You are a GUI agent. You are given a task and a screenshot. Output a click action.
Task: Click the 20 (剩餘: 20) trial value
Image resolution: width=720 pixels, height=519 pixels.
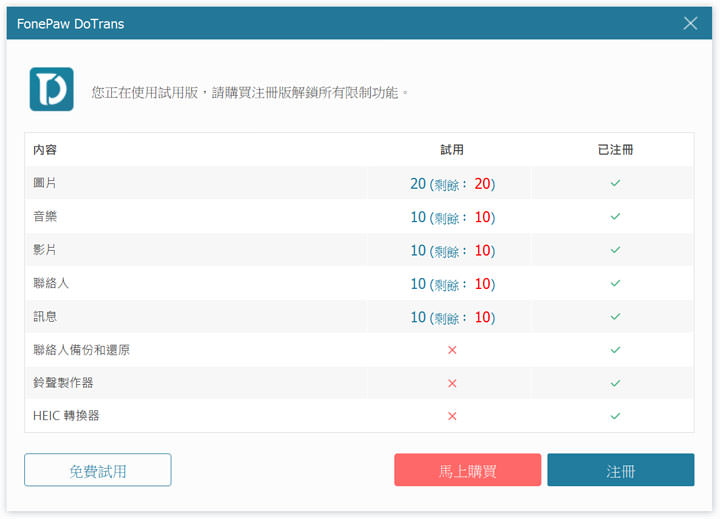coord(453,184)
